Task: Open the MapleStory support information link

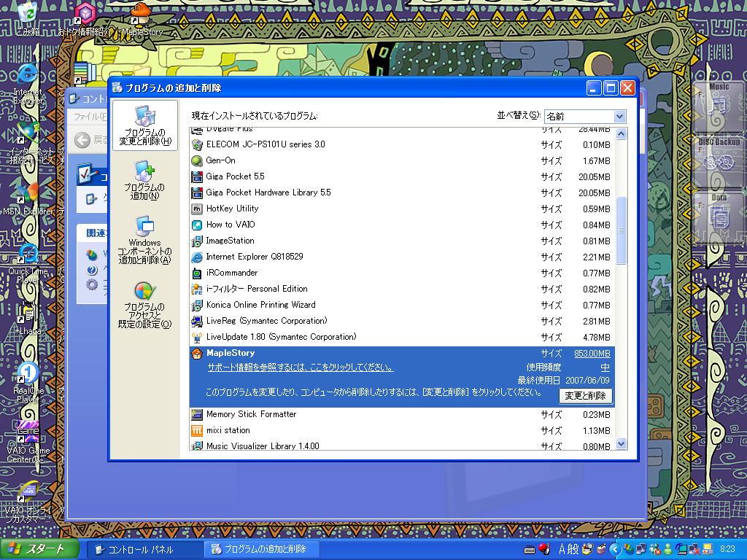Action: (x=300, y=367)
